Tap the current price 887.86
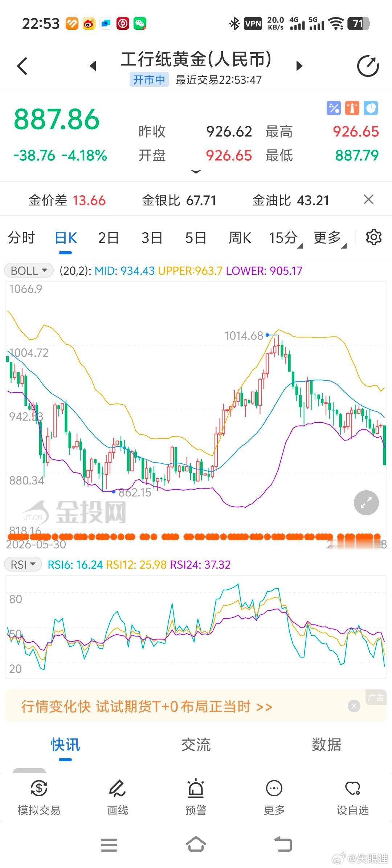The height and width of the screenshot is (868, 392). [57, 119]
